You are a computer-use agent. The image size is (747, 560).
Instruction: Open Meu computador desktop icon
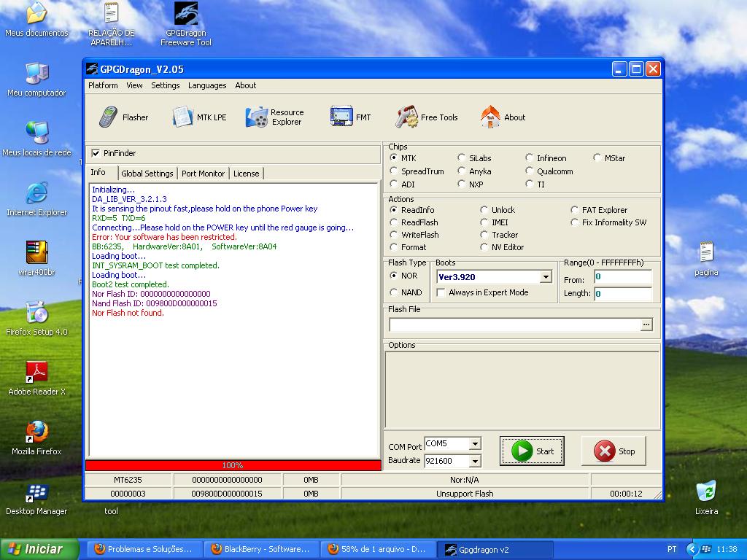(36, 79)
